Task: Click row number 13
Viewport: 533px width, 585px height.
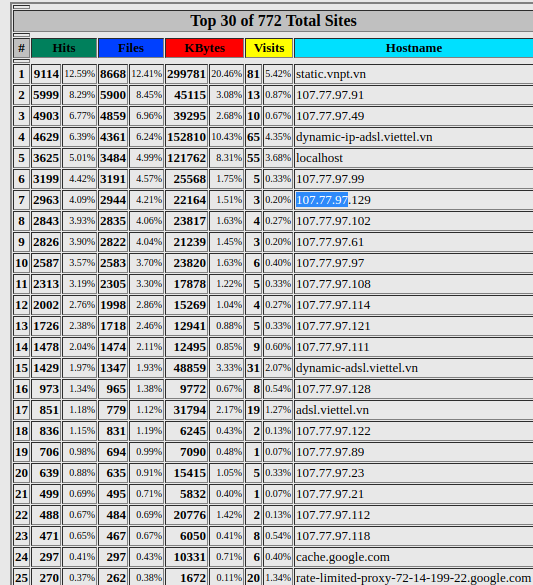Action: [x=22, y=326]
